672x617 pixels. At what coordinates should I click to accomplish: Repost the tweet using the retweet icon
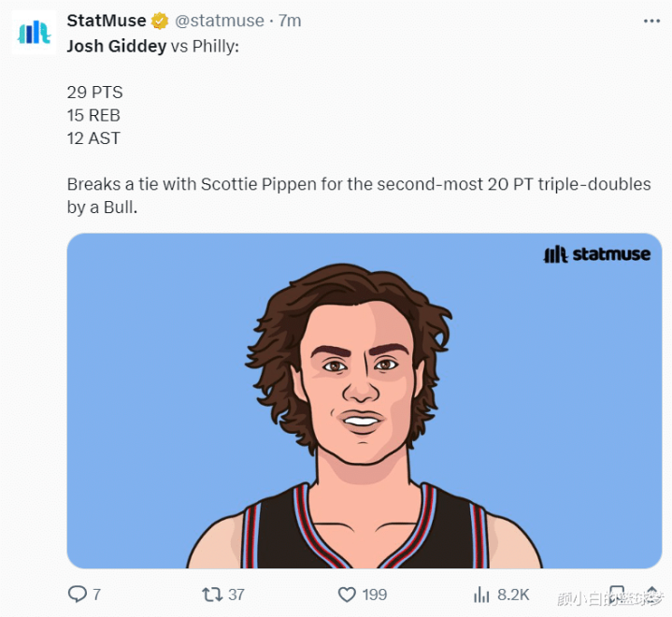(212, 595)
